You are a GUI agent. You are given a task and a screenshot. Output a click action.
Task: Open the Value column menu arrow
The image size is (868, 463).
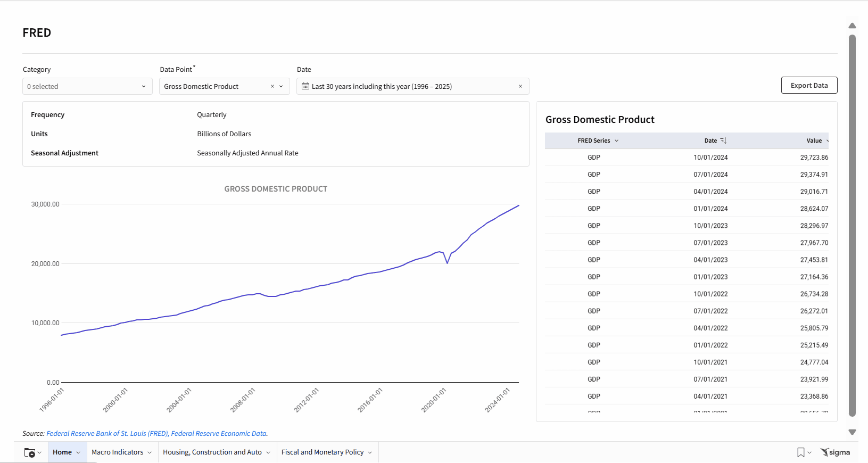(827, 140)
